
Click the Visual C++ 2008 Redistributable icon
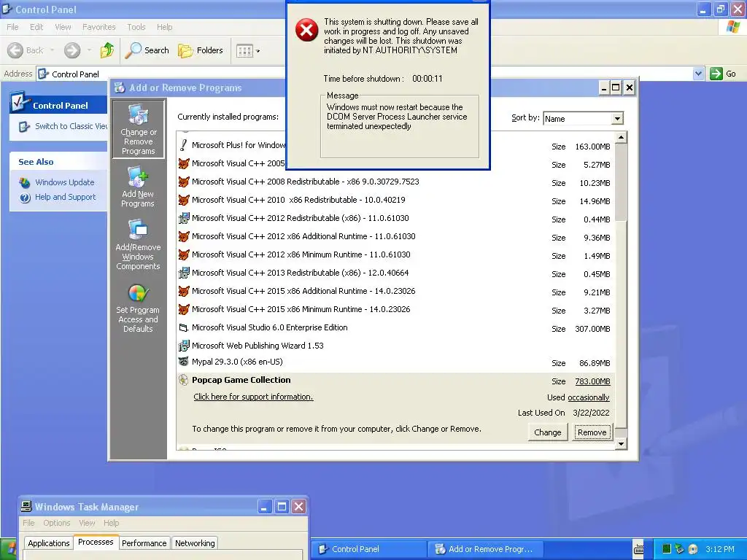[183, 182]
